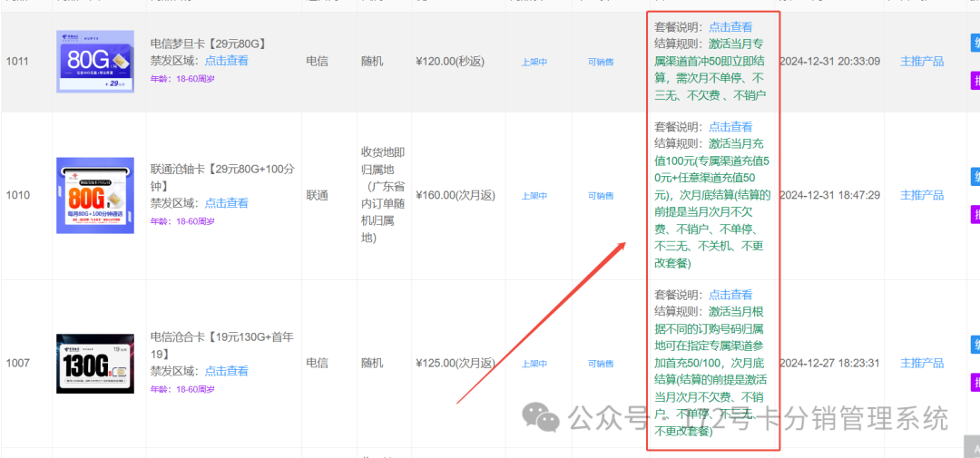Click 可销售 tag in row 1010

600,196
